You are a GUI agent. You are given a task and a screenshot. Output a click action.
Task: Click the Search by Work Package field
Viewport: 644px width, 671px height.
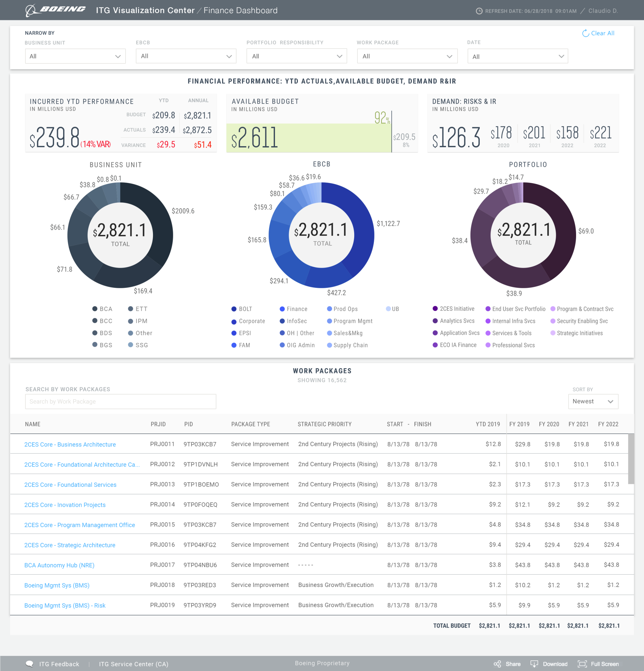coord(120,401)
